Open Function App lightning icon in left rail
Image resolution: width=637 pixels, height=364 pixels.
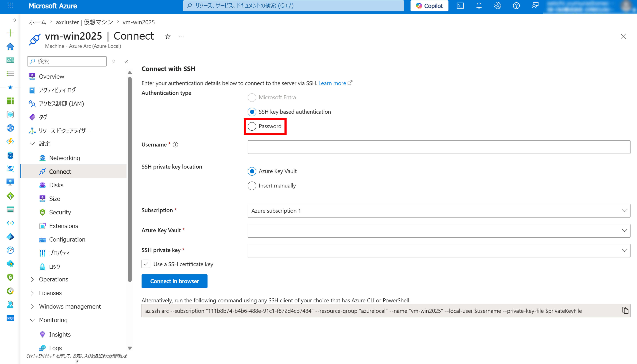coord(10,141)
